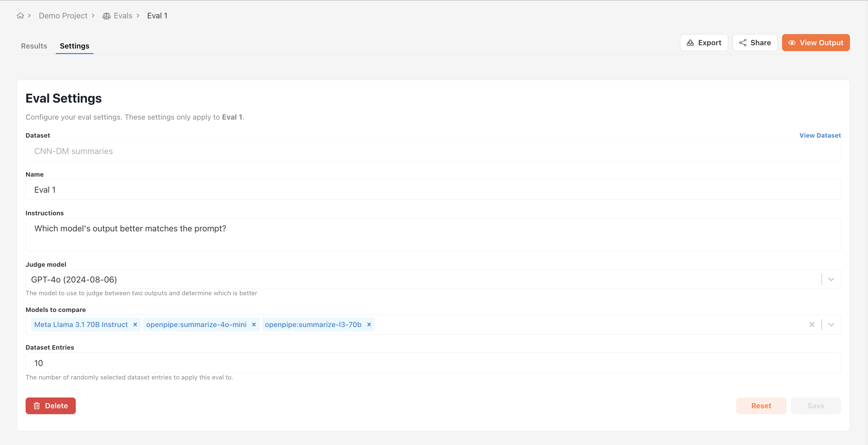Image resolution: width=868 pixels, height=445 pixels.
Task: Remove openpipe:summarize-l3-70b model tag
Action: (369, 324)
